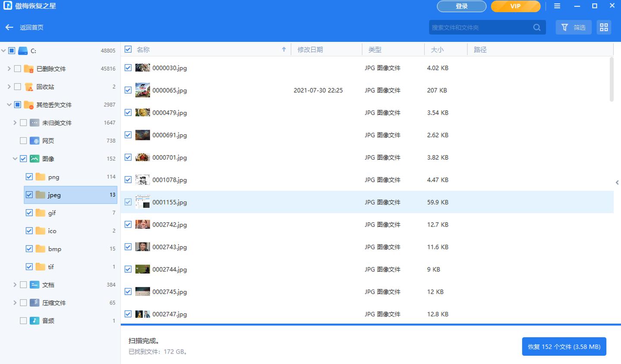Sort by modified date column header

click(310, 50)
